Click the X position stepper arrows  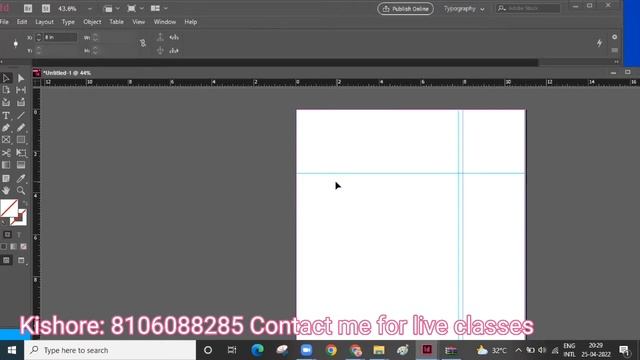[x=39, y=37]
